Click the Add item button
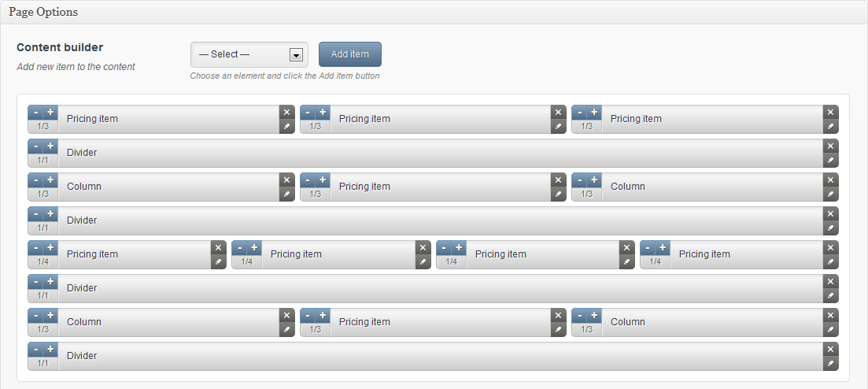The height and width of the screenshot is (389, 868). 349,54
